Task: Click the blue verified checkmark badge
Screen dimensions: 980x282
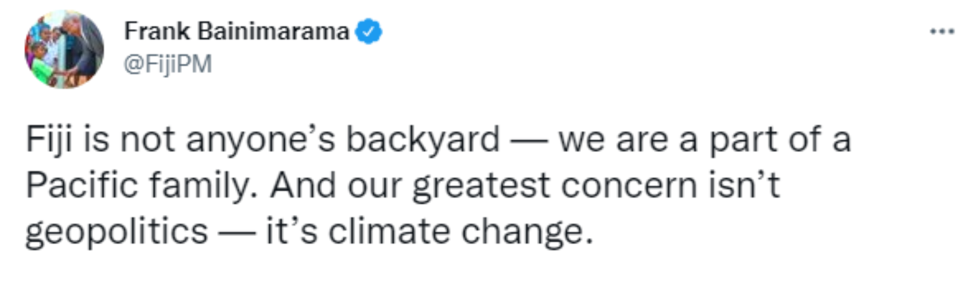Action: pos(369,32)
